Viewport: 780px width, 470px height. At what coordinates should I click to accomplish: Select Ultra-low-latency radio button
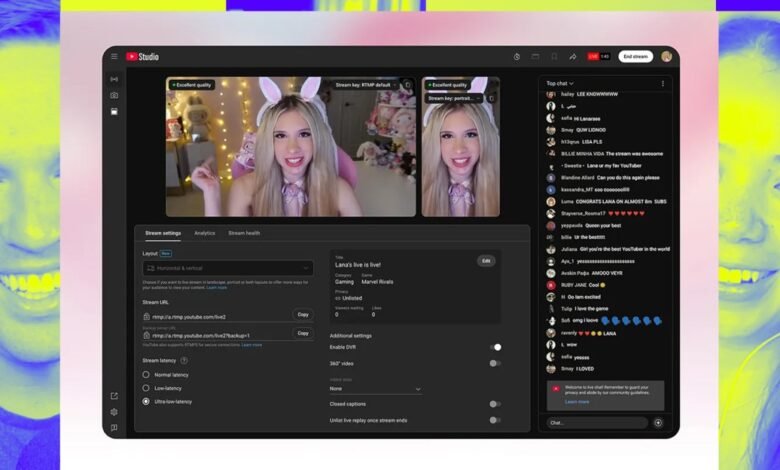coord(146,401)
